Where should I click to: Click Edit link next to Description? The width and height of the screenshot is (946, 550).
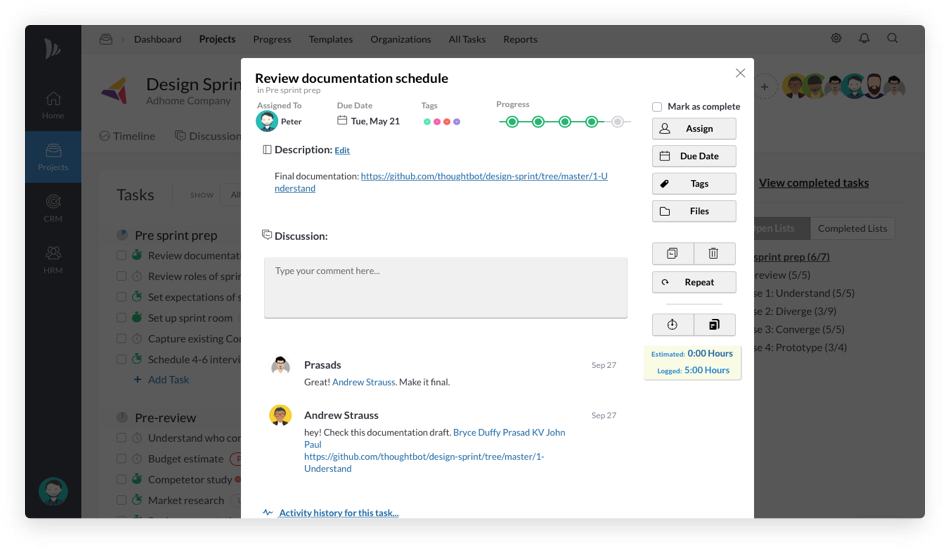[x=342, y=150]
